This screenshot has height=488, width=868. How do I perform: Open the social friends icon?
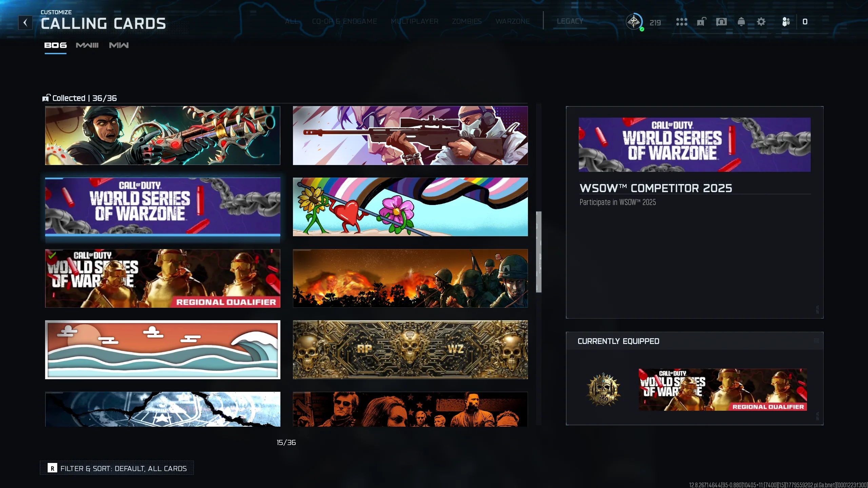786,22
